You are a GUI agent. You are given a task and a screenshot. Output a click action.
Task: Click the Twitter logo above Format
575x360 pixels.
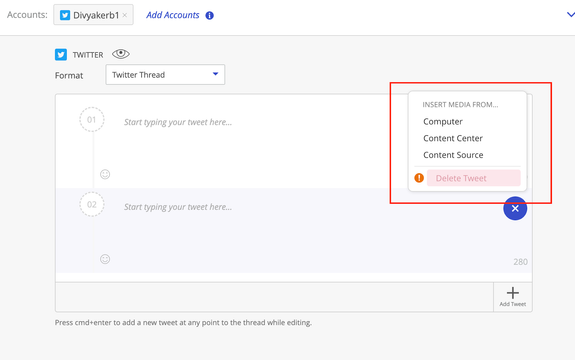coord(61,55)
